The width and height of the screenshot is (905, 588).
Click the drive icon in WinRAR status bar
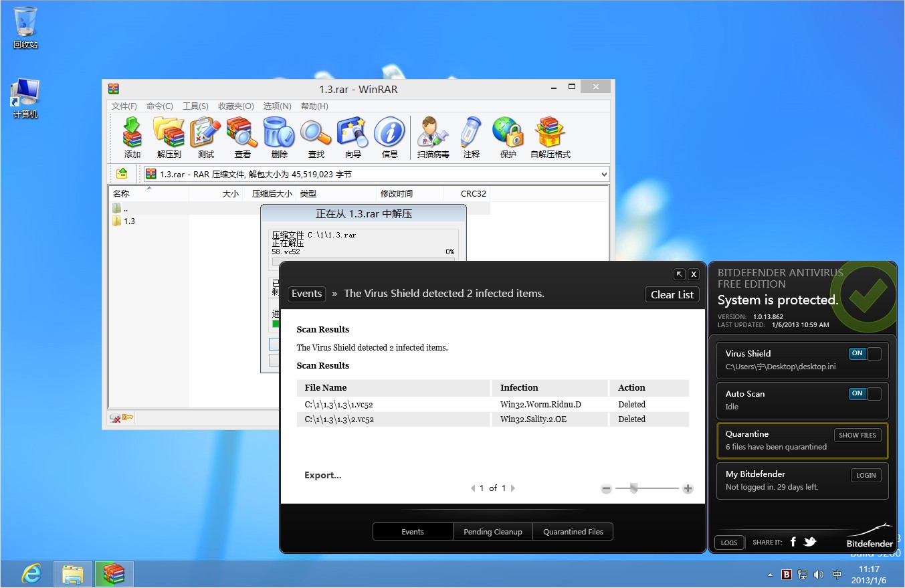pos(115,418)
